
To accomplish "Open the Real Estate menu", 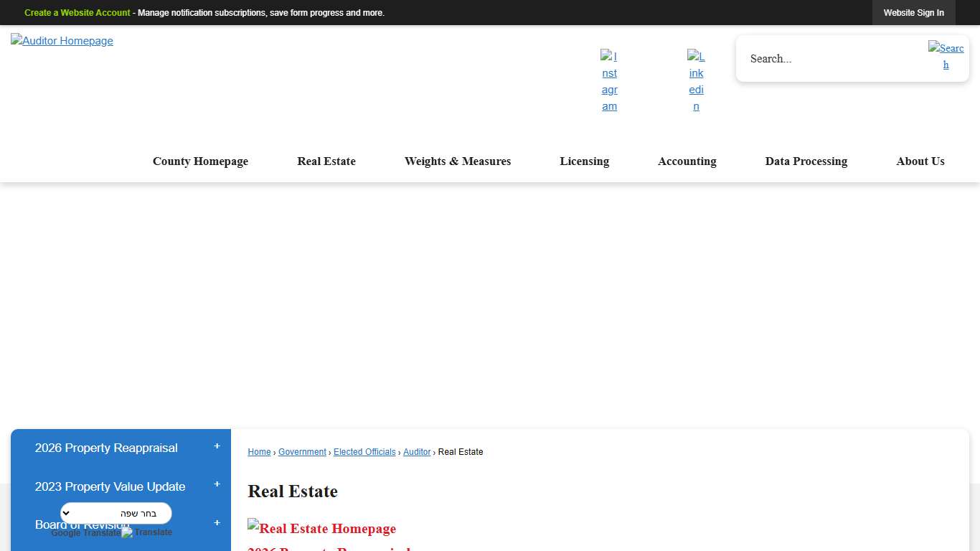I will [326, 161].
